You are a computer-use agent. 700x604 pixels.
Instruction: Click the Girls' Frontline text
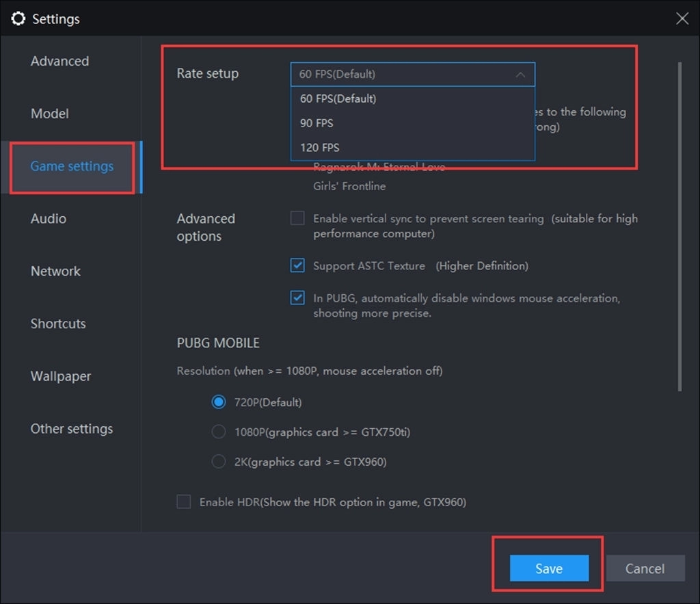[x=349, y=186]
